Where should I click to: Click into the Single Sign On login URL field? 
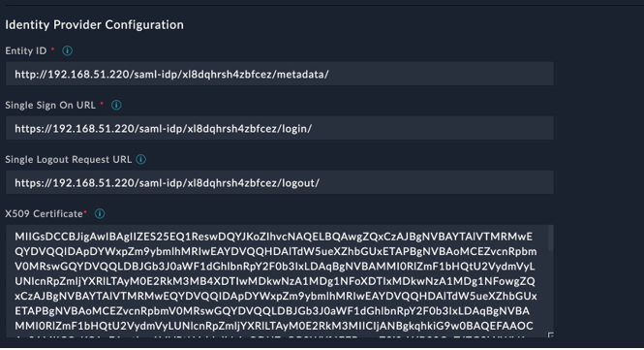pos(280,128)
